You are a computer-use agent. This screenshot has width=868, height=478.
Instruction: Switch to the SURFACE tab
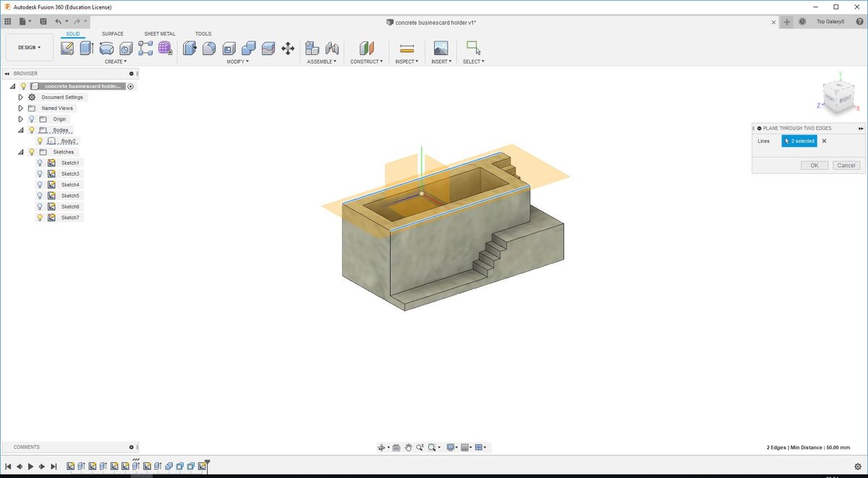point(112,34)
